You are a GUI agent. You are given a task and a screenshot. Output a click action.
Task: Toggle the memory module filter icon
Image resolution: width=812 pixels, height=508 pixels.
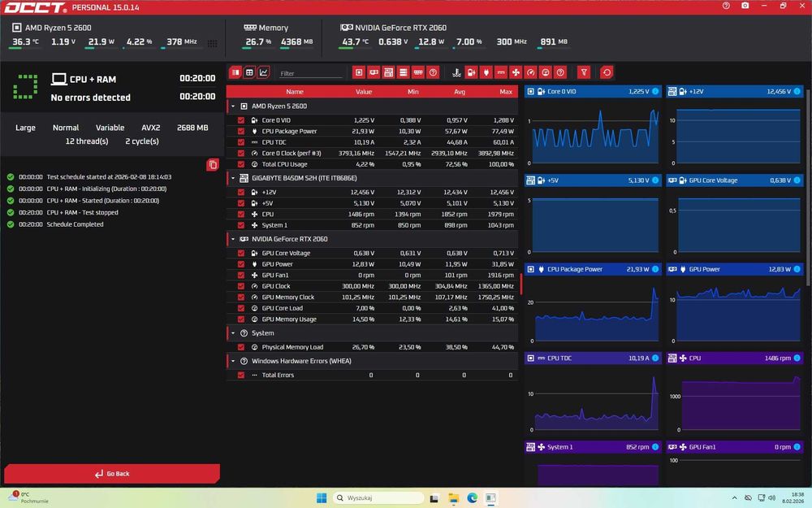click(418, 72)
